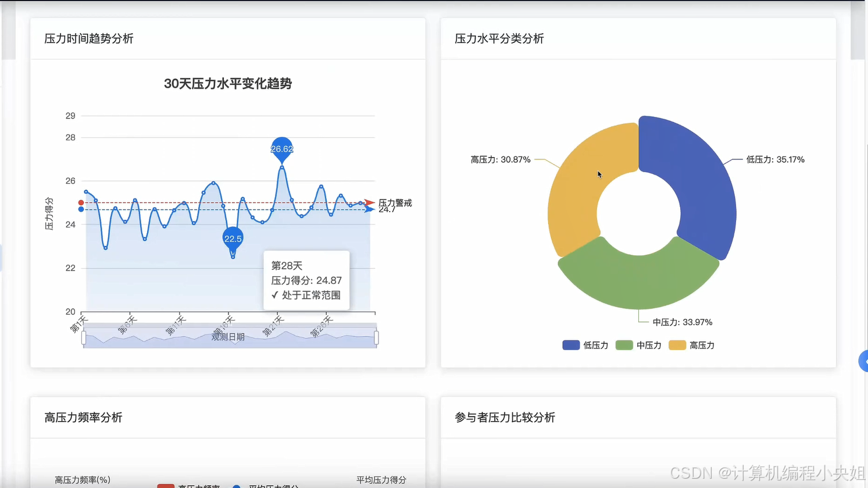This screenshot has height=488, width=868.
Task: Click the 第21天 x-axis label
Action: click(x=273, y=326)
